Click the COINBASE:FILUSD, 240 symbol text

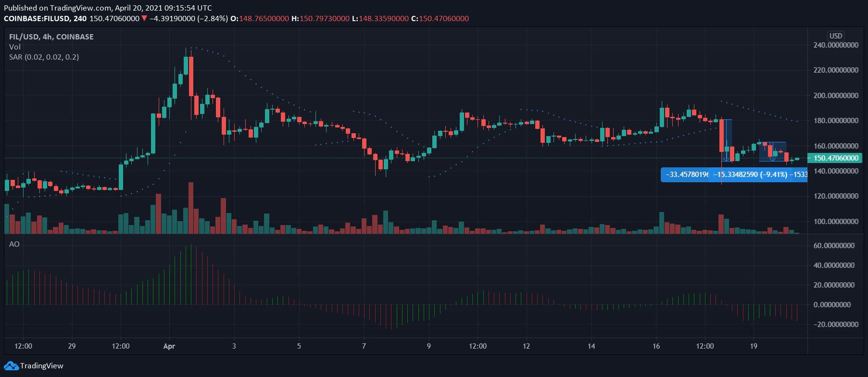45,18
